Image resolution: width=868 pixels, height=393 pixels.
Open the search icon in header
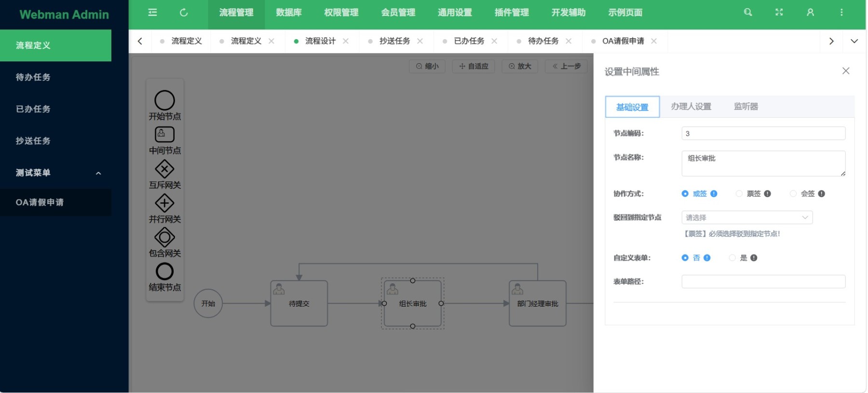748,13
